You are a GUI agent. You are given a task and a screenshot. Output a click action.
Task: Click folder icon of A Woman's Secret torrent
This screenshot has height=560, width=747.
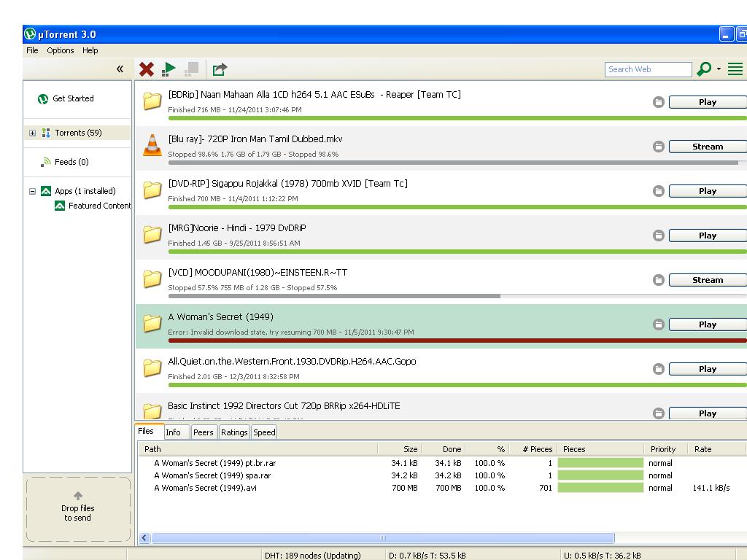pyautogui.click(x=152, y=323)
